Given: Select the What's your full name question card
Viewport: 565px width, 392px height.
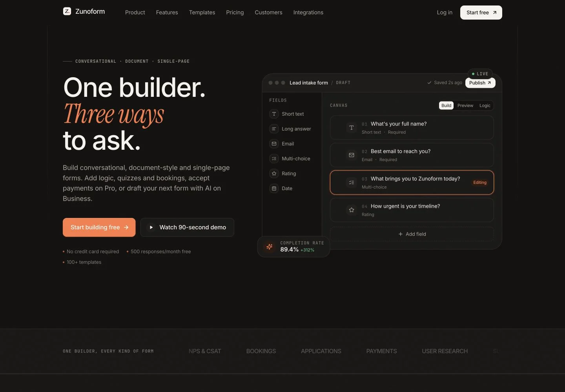Looking at the screenshot, I should (412, 128).
